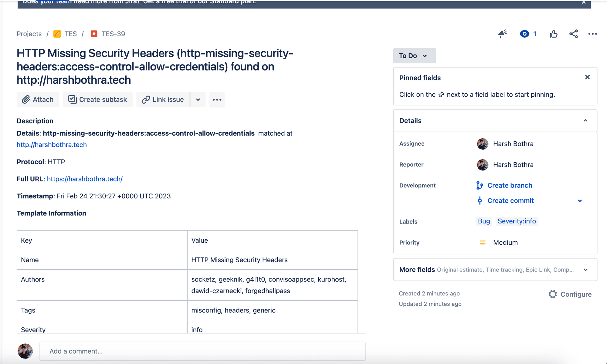Screen dimensions: 607x364
Task: Open the share issue icon
Action: coord(573,34)
